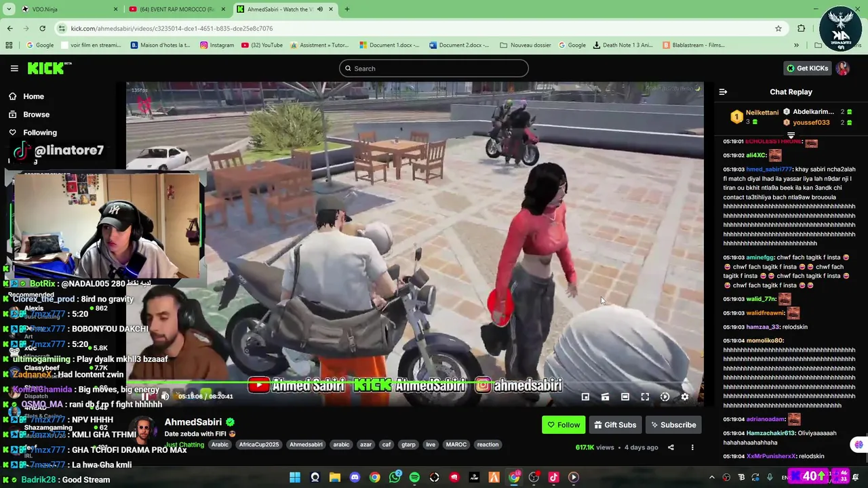The image size is (868, 488).
Task: Show hidden system tray icons
Action: click(x=711, y=477)
